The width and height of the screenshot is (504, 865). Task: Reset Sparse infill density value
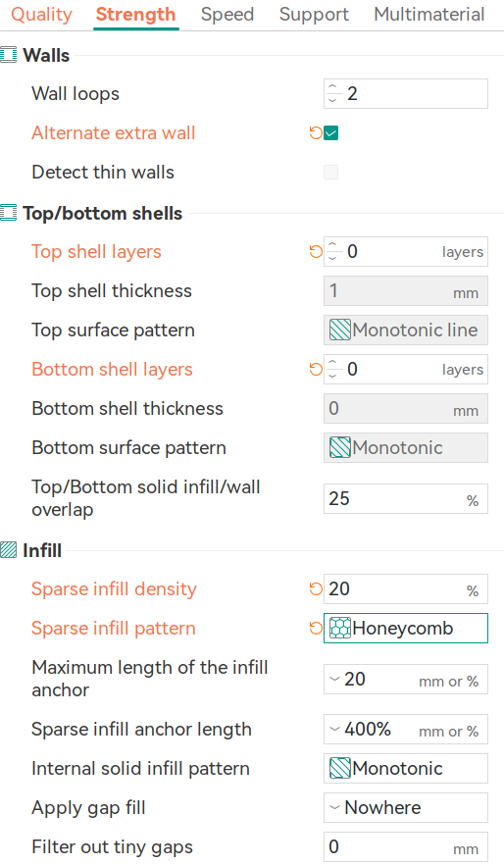tap(316, 588)
